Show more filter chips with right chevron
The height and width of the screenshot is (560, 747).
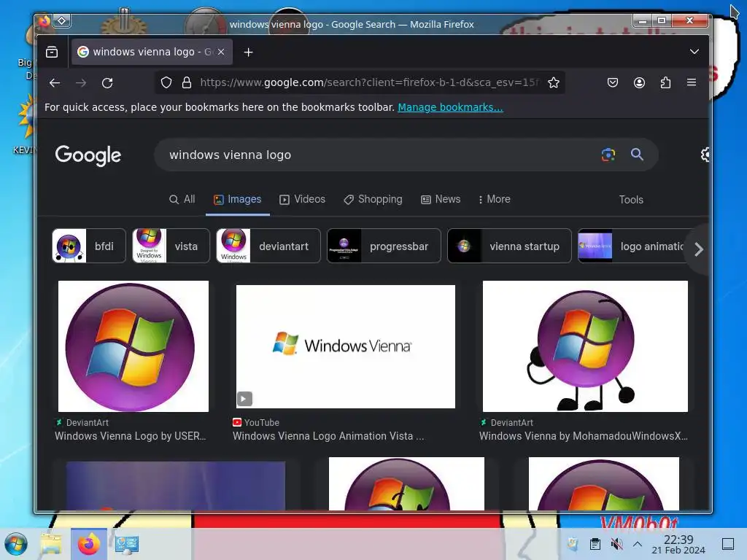pyautogui.click(x=698, y=249)
